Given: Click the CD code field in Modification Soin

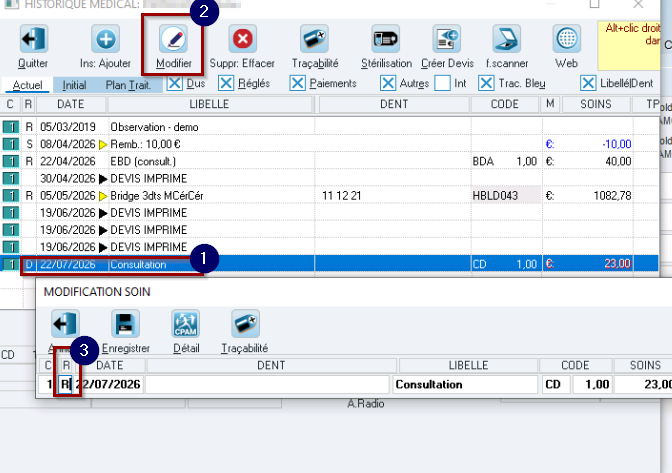Looking at the screenshot, I should [x=556, y=384].
